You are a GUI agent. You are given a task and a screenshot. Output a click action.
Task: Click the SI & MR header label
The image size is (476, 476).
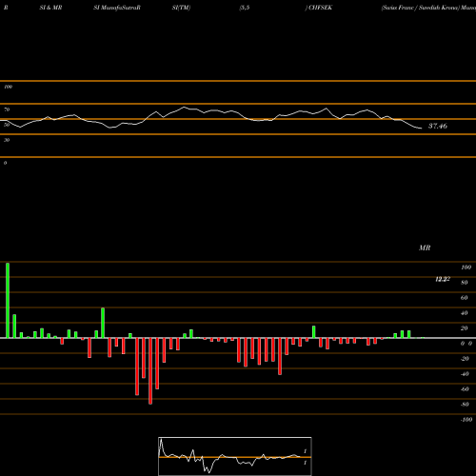50,8
